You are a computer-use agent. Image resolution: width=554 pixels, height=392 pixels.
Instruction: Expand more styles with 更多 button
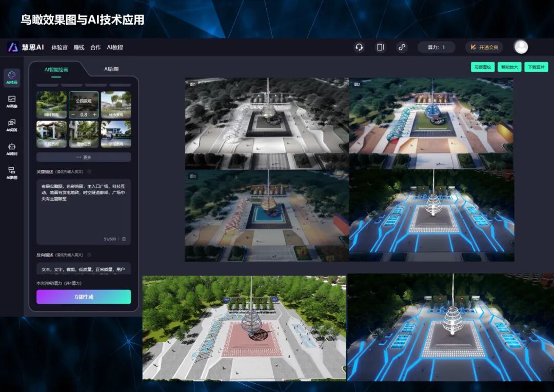pos(84,157)
